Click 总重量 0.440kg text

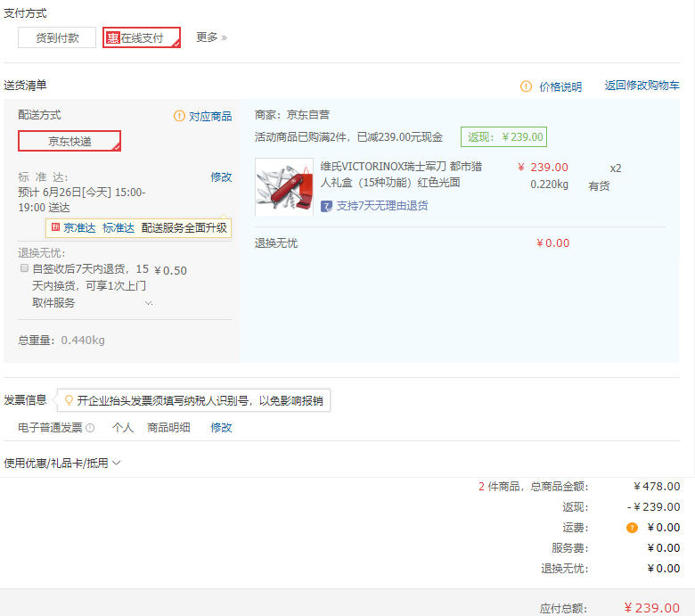click(x=61, y=341)
